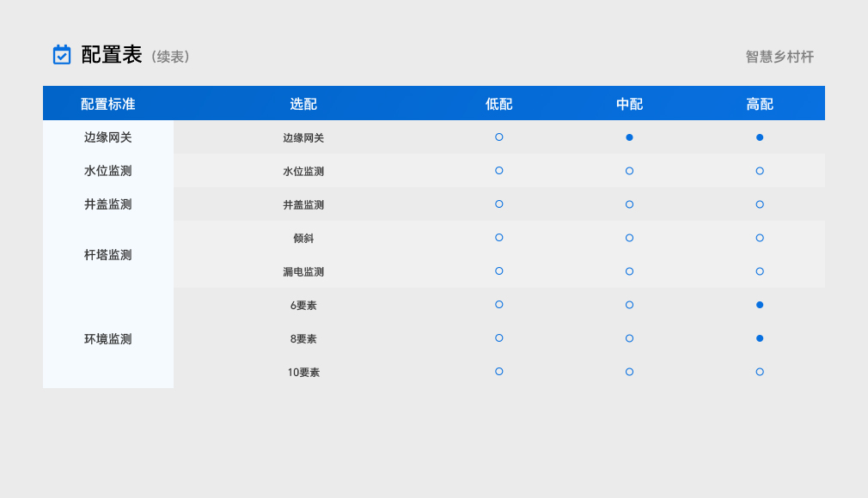Click the 配置表 page title
Viewport: 868px width, 498px height.
point(112,55)
